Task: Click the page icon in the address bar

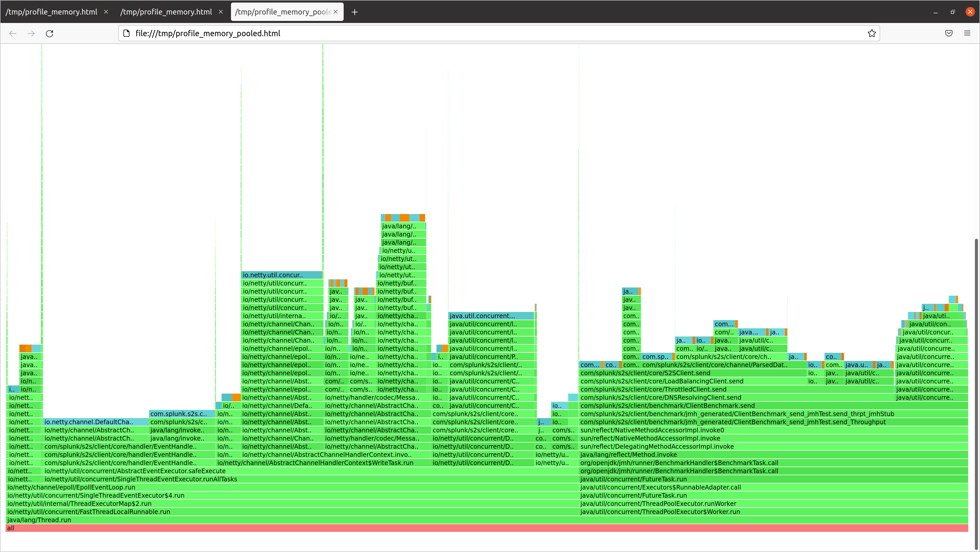Action: pos(127,33)
